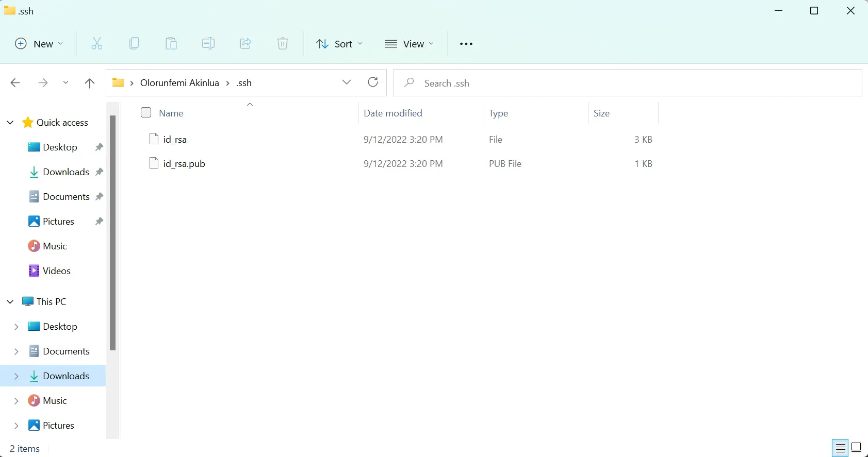The width and height of the screenshot is (868, 457).
Task: Click the Rename icon in toolbar
Action: 208,44
